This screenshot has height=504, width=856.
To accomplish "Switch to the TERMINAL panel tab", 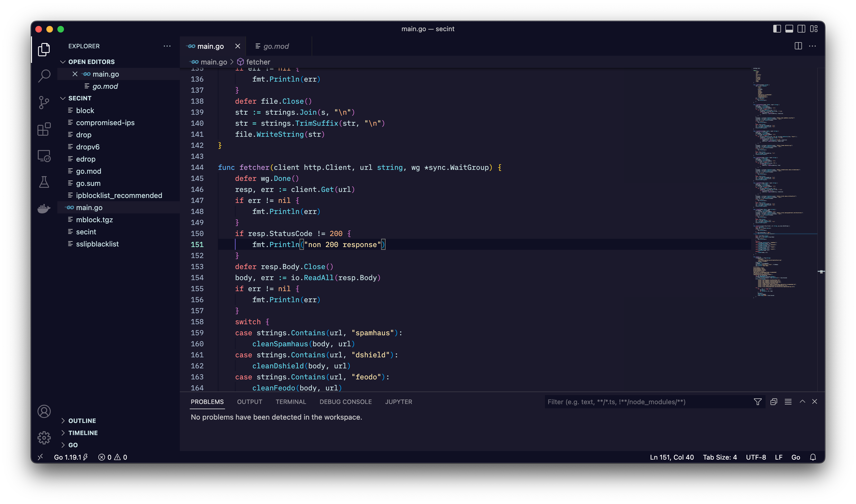I will (291, 402).
